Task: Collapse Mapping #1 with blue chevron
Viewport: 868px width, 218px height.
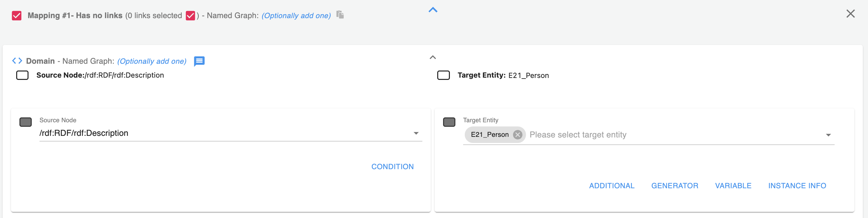Action: (x=433, y=10)
